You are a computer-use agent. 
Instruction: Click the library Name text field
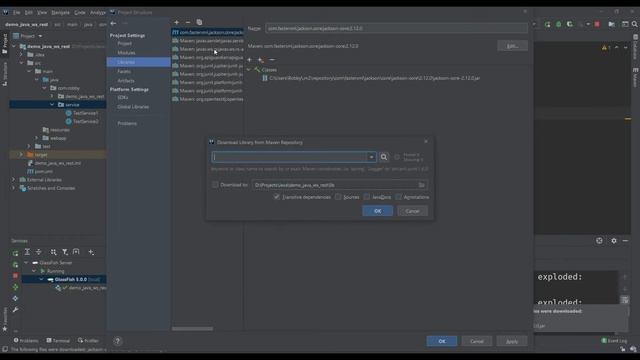pyautogui.click(x=396, y=28)
